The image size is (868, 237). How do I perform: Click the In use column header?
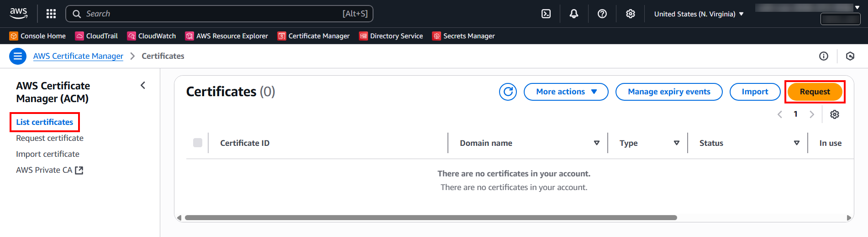tap(831, 143)
